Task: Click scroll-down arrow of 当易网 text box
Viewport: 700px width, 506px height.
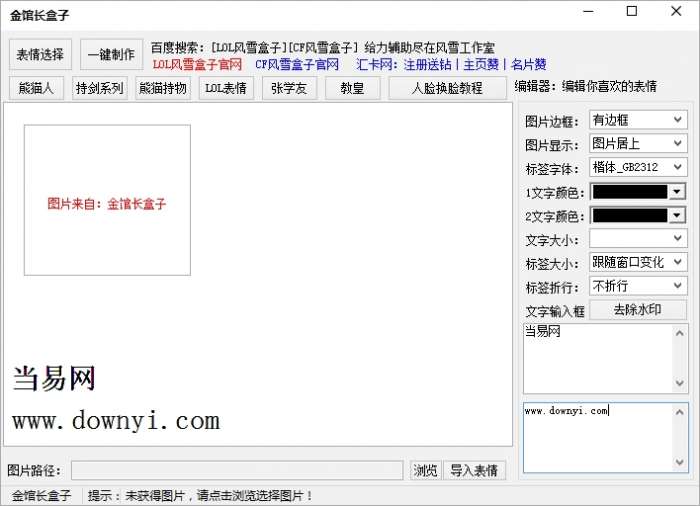Action: point(679,383)
